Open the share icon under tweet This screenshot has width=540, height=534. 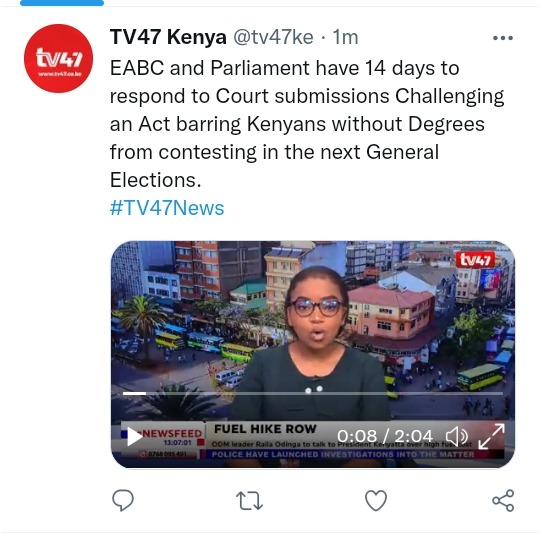pos(503,500)
